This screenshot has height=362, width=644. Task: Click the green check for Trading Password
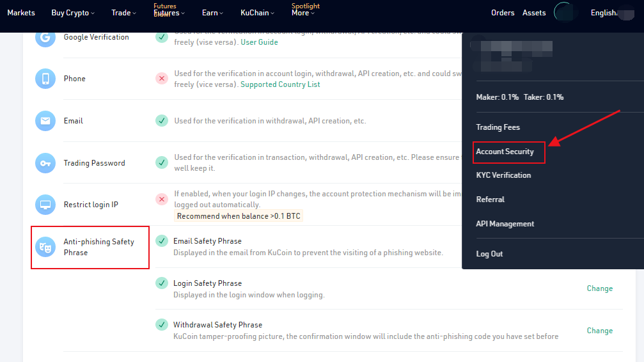click(162, 162)
